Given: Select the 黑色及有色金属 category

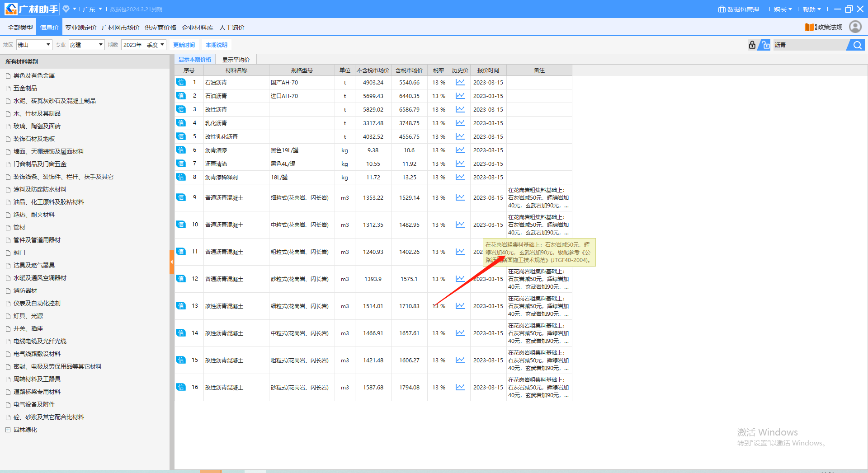Looking at the screenshot, I should [34, 75].
